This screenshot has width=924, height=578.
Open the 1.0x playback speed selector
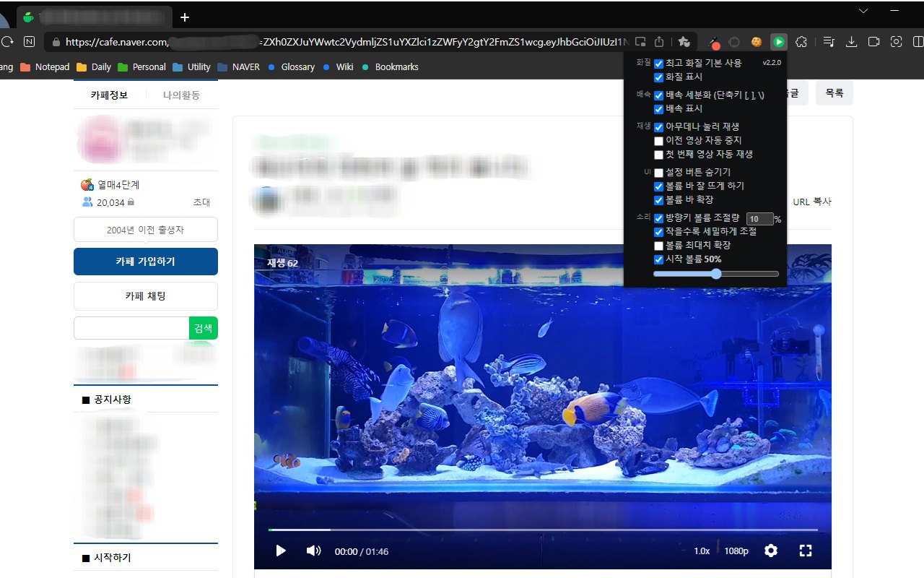coord(701,551)
